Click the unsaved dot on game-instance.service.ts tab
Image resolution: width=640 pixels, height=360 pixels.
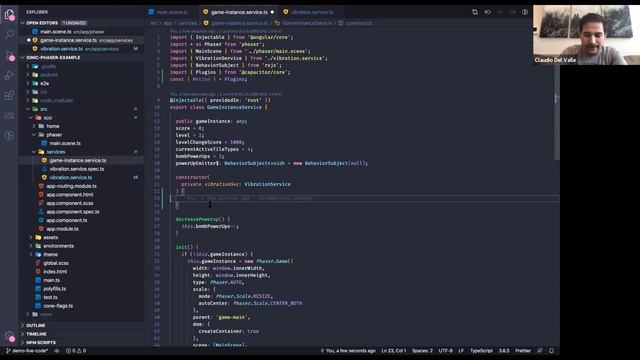[272, 12]
